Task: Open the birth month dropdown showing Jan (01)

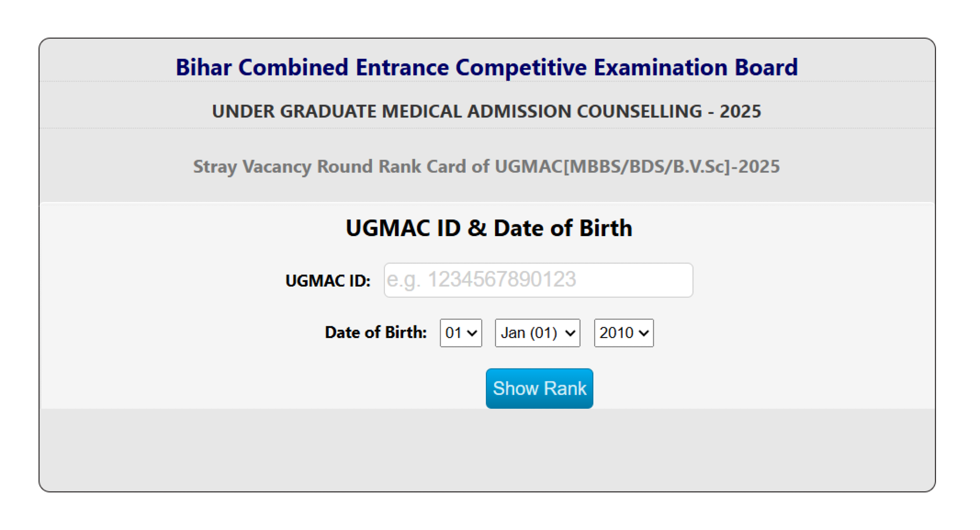Action: pyautogui.click(x=537, y=333)
